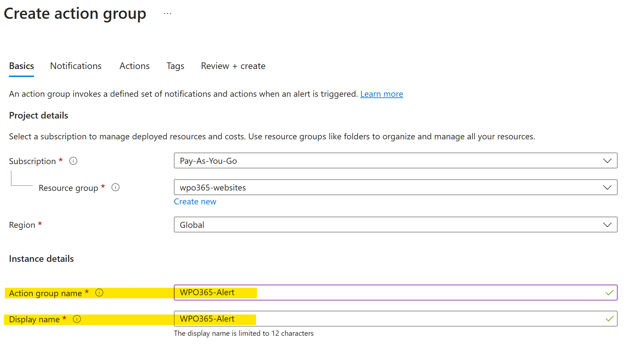Open the Review + create tab
This screenshot has width=644, height=348.
pos(233,66)
